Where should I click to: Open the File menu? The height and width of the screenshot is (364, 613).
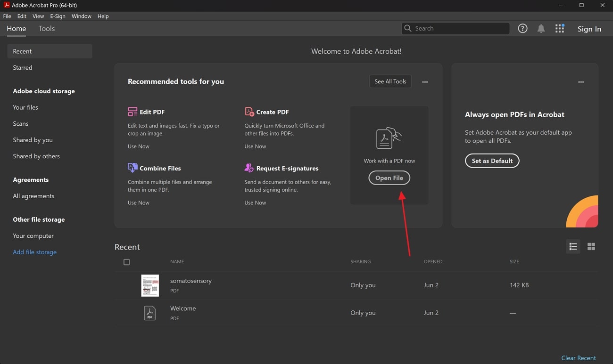7,16
